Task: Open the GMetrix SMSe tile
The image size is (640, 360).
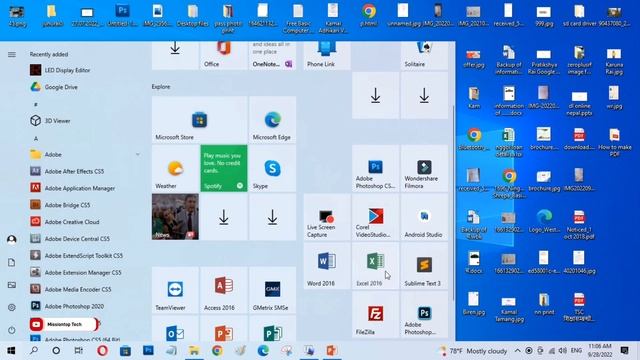Action: point(272,290)
